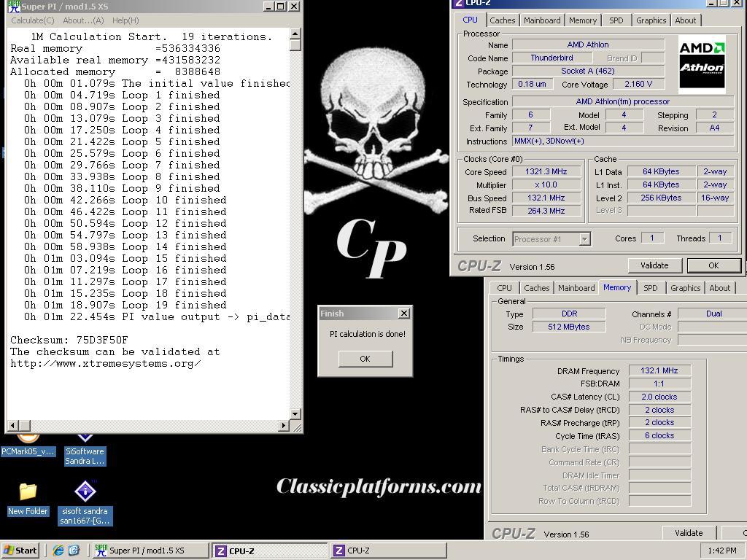Click Internet Explorer quick launch icon
Viewport: 747px width, 560px height.
click(x=58, y=551)
